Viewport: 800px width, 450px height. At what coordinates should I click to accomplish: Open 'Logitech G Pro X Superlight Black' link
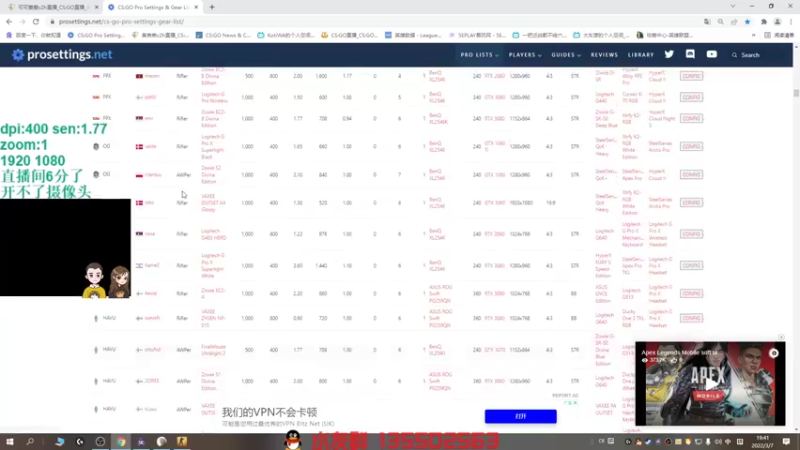(x=213, y=146)
